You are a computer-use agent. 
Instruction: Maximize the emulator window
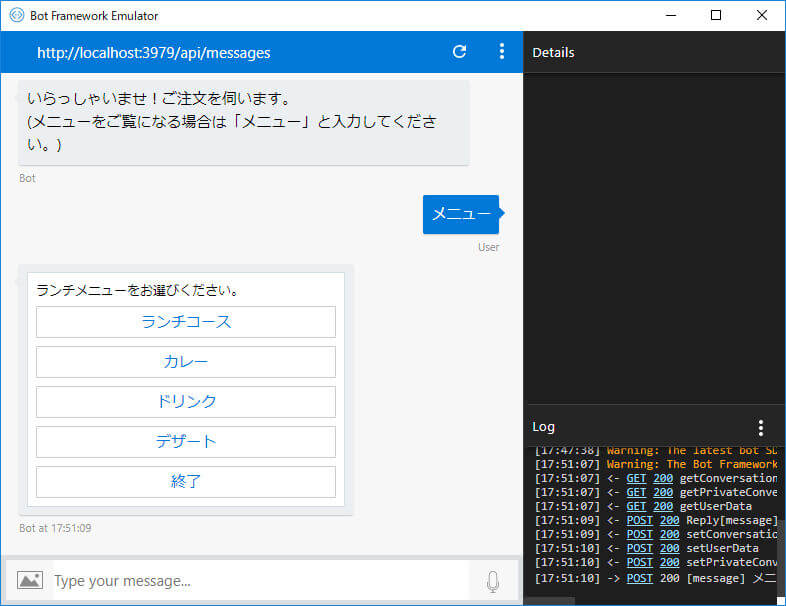[x=716, y=15]
